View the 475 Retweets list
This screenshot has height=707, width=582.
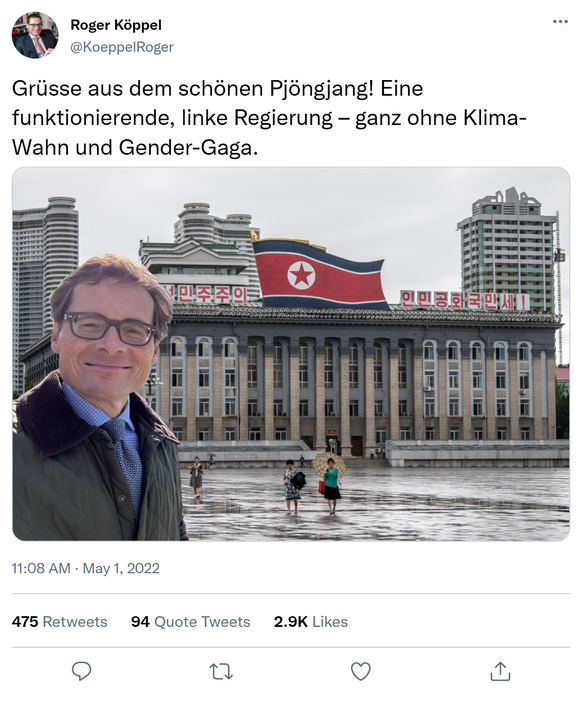pyautogui.click(x=60, y=622)
